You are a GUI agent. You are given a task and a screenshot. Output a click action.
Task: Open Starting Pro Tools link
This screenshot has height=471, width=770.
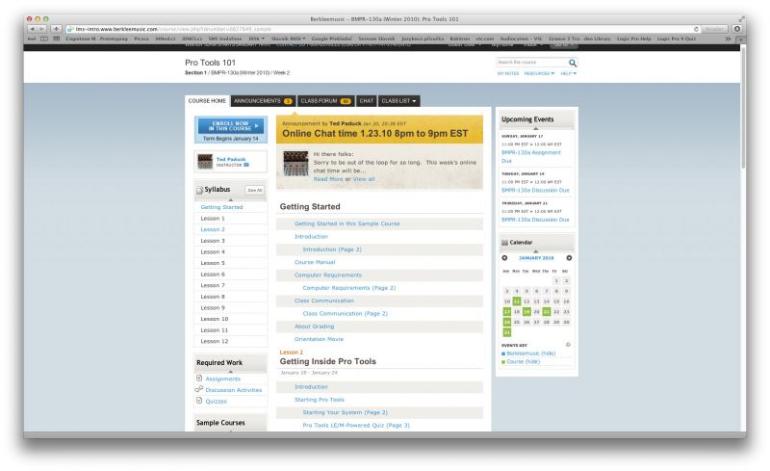point(319,400)
